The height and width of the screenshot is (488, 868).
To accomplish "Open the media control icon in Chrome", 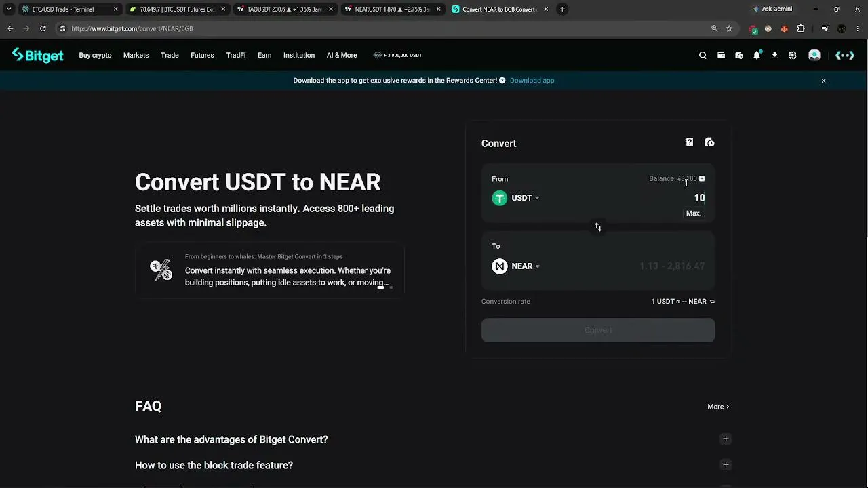I will pos(825,28).
